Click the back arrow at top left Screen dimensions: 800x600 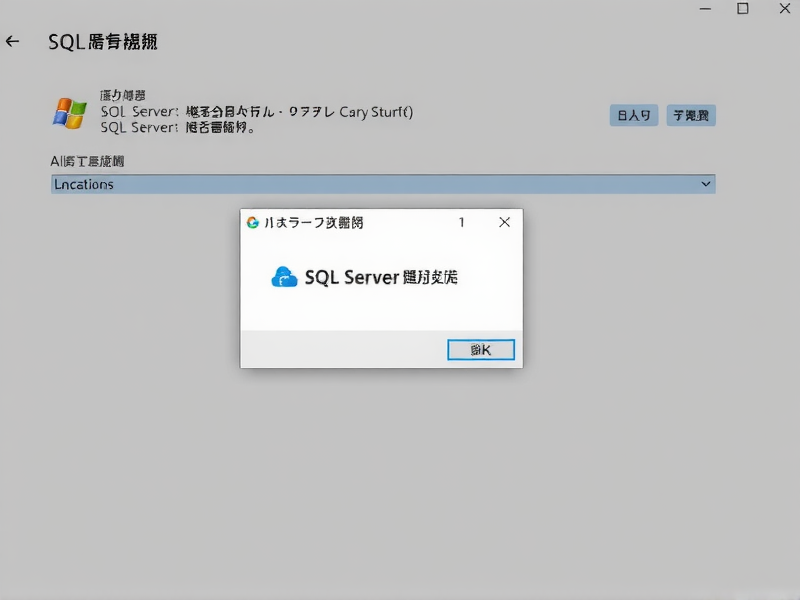[x=13, y=41]
